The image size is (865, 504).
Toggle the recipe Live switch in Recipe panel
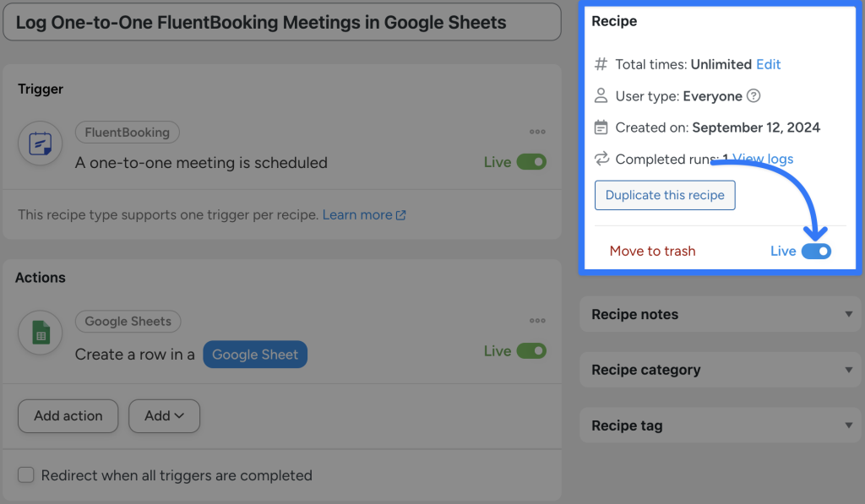pos(815,250)
